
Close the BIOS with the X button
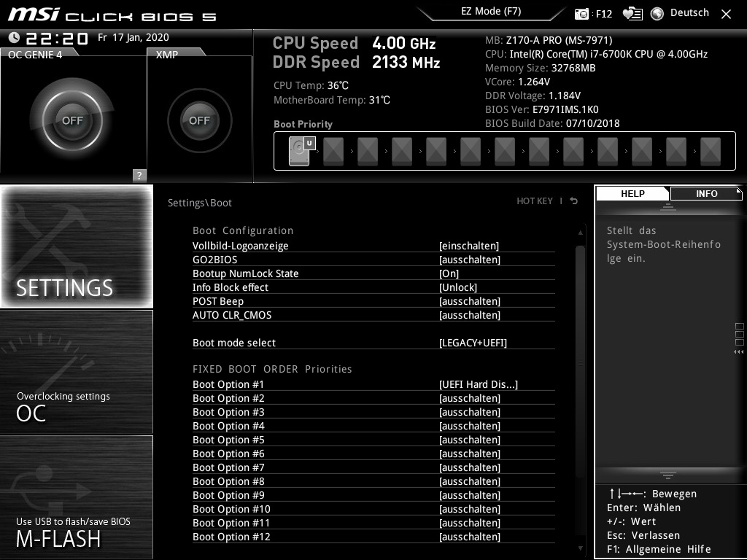pos(726,15)
